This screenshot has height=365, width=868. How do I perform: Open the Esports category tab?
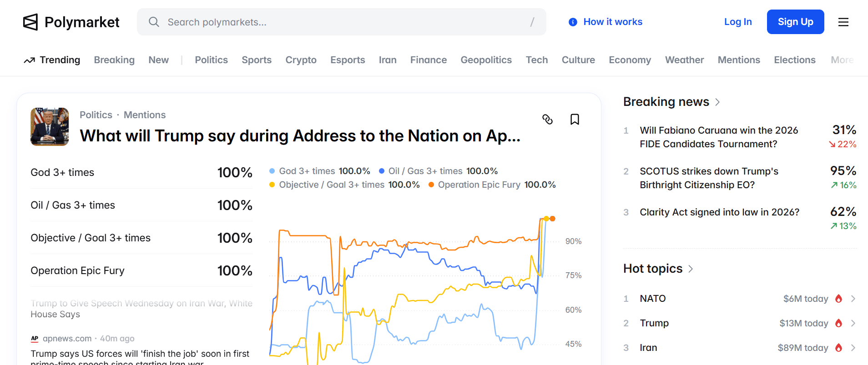click(x=348, y=60)
